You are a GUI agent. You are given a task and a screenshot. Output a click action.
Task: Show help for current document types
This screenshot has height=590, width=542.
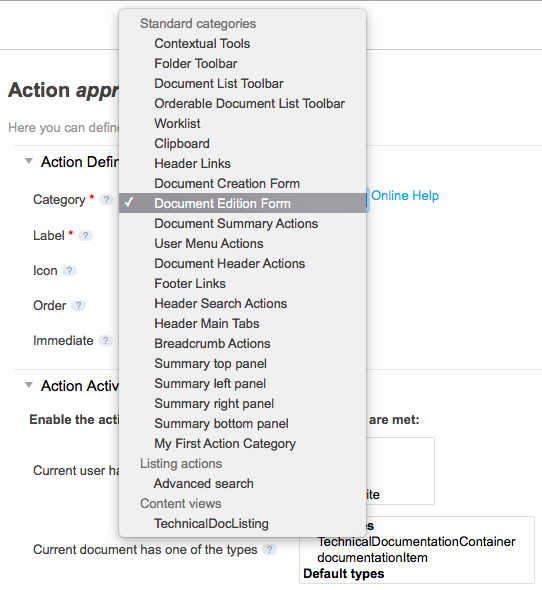click(x=269, y=550)
